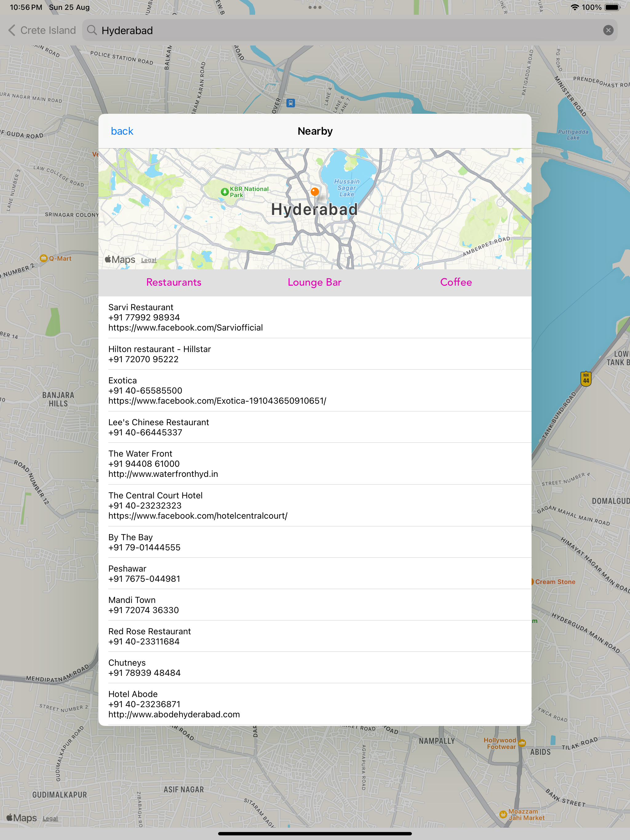Open Legal link in Nearby map
The image size is (630, 840).
(149, 260)
